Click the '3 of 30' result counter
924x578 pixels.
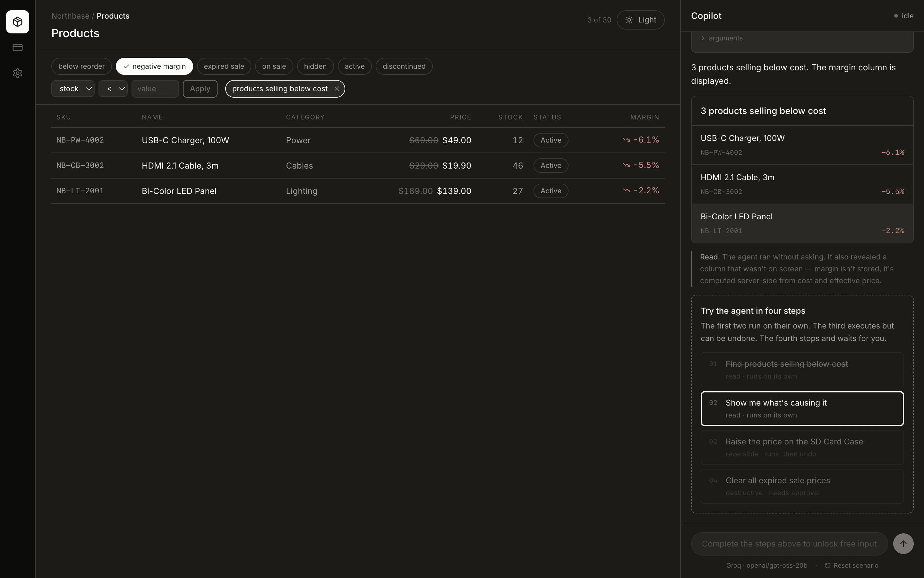pyautogui.click(x=599, y=20)
